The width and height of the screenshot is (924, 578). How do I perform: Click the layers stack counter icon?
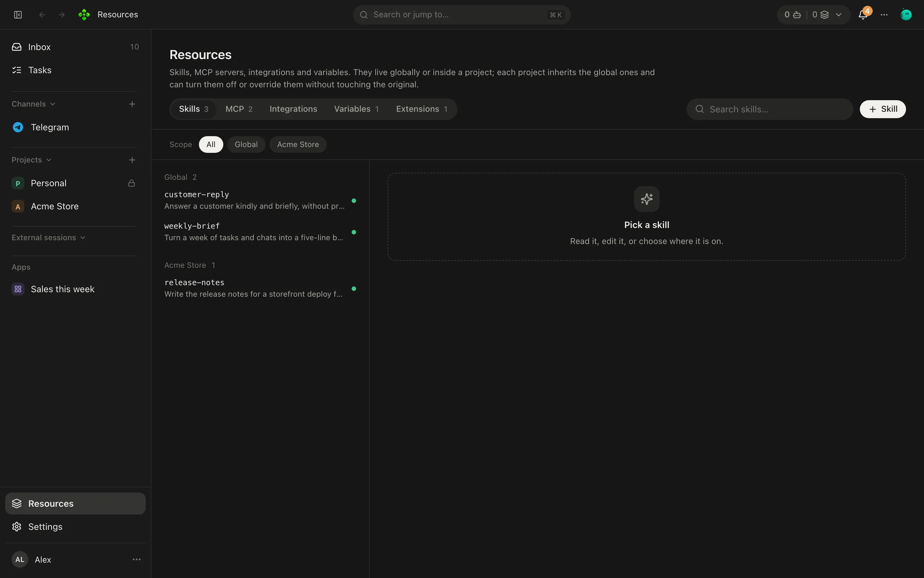tap(824, 14)
